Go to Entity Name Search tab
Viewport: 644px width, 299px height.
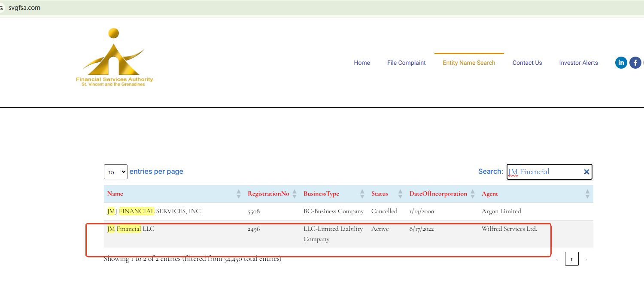pos(469,63)
